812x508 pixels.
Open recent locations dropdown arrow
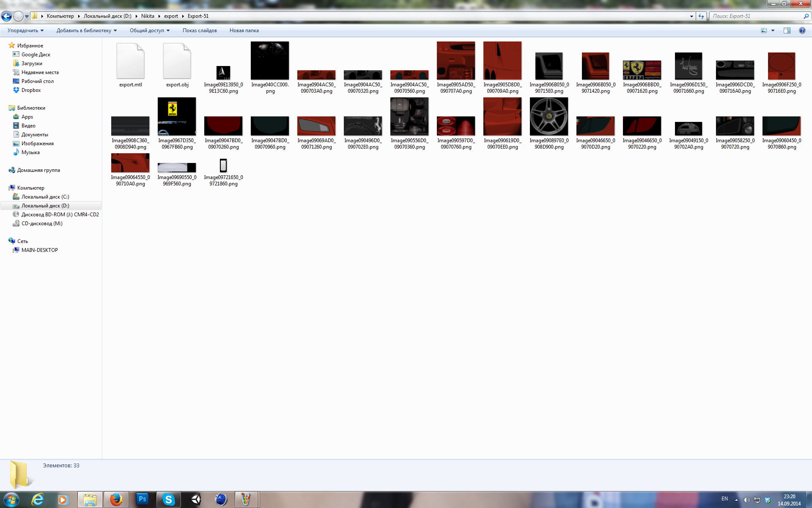(x=27, y=17)
